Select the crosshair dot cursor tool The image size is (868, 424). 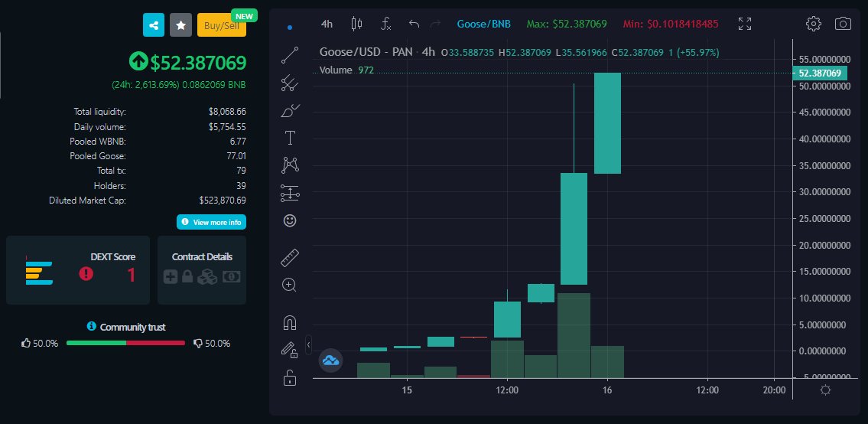[x=290, y=27]
